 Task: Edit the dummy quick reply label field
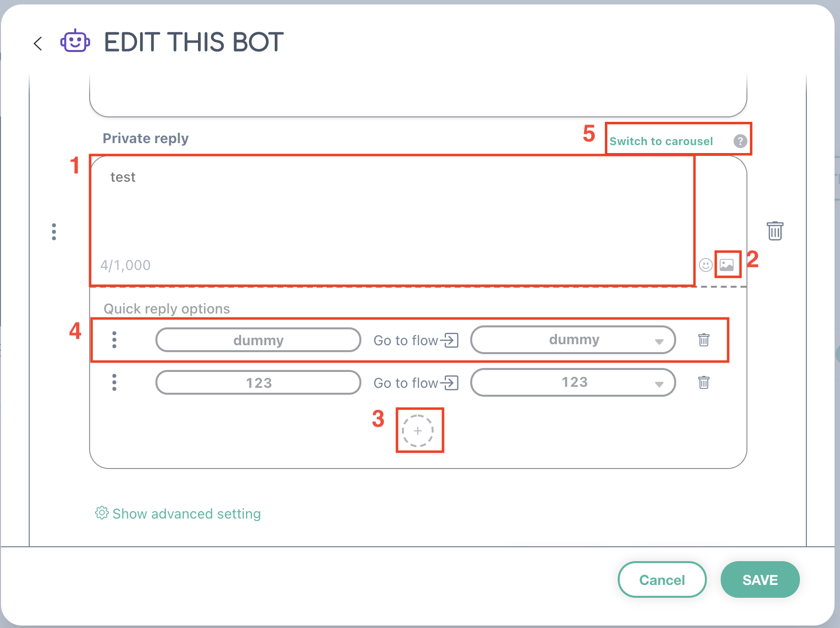258,340
